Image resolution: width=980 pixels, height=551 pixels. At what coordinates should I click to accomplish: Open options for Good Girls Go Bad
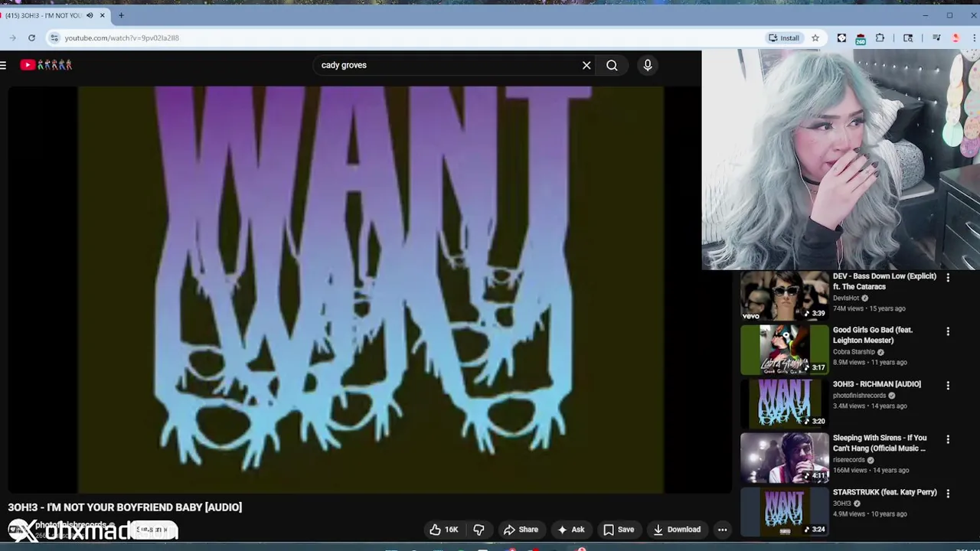coord(948,331)
